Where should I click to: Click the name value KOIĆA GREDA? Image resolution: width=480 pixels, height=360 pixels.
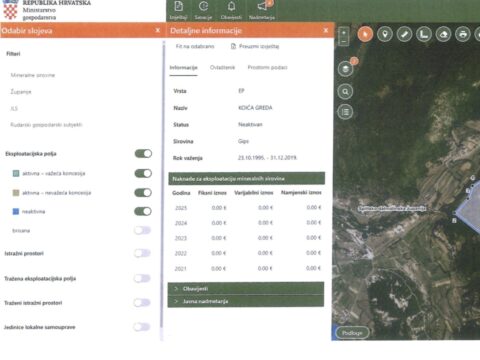coord(255,108)
